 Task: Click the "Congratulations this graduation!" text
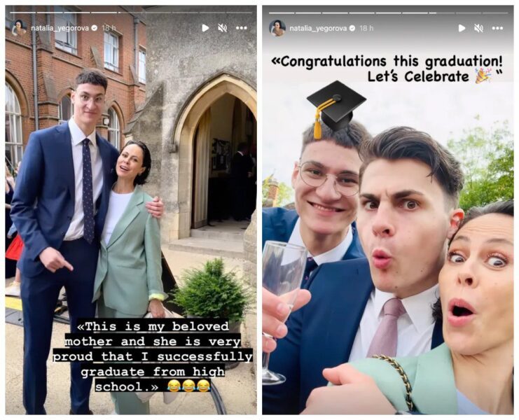[x=387, y=60]
